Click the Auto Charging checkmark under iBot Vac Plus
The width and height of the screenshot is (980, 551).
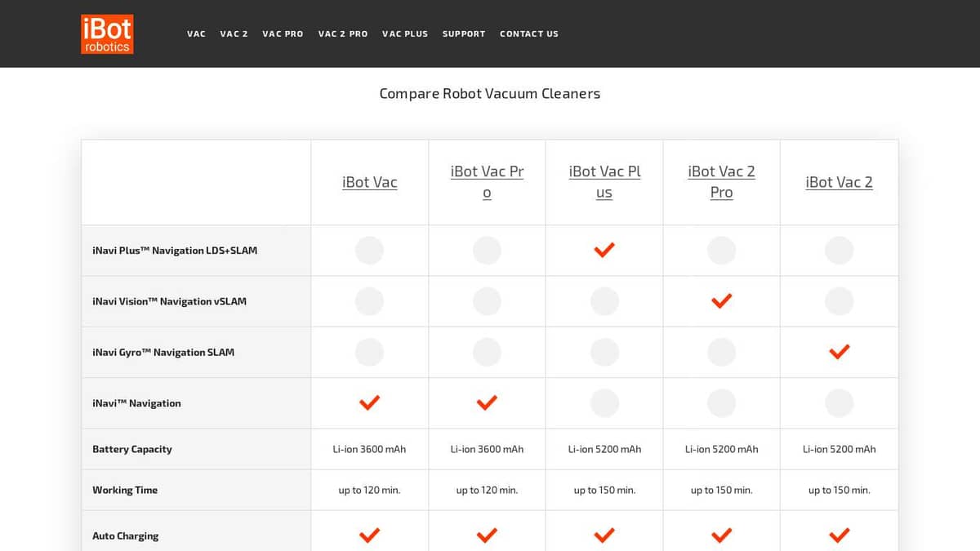(x=604, y=535)
